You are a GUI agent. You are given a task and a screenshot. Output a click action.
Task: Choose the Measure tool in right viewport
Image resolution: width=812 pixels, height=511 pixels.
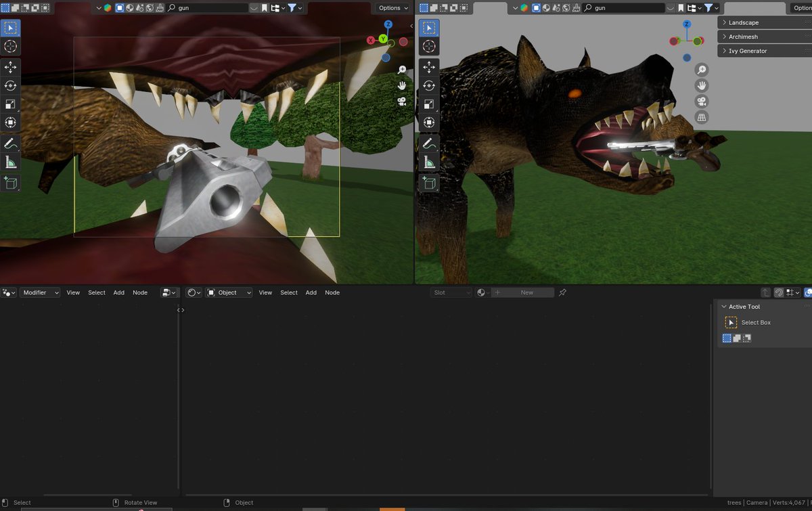pos(428,162)
